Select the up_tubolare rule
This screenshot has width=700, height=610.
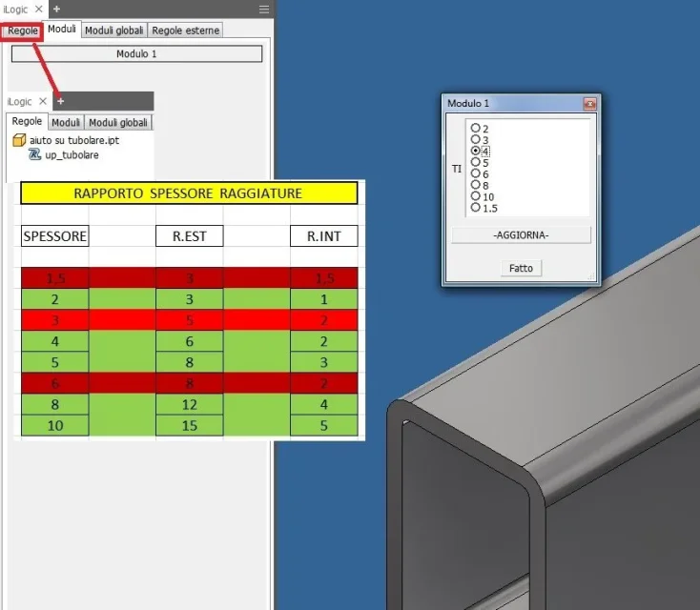tap(72, 154)
